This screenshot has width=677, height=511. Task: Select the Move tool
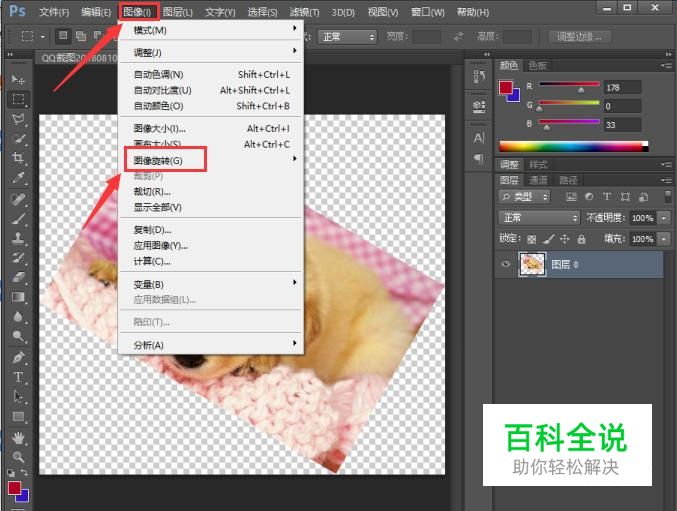(x=18, y=79)
